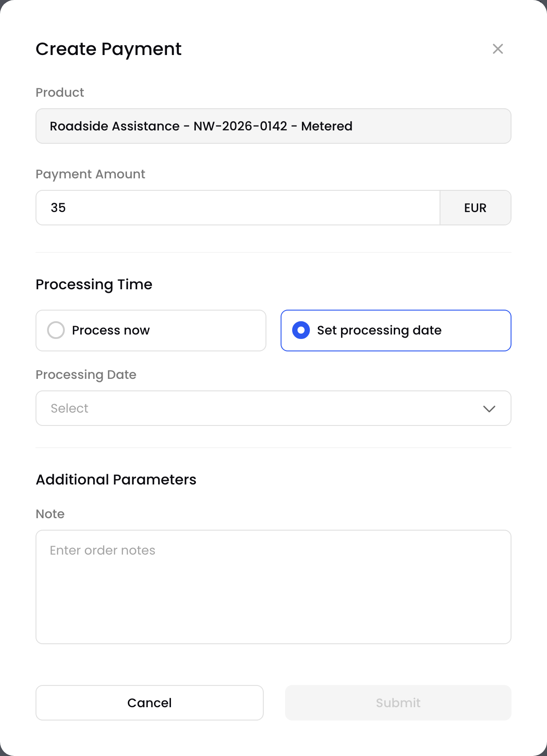Click the Additional Parameters heading
Screen dimensions: 547x756
click(116, 480)
